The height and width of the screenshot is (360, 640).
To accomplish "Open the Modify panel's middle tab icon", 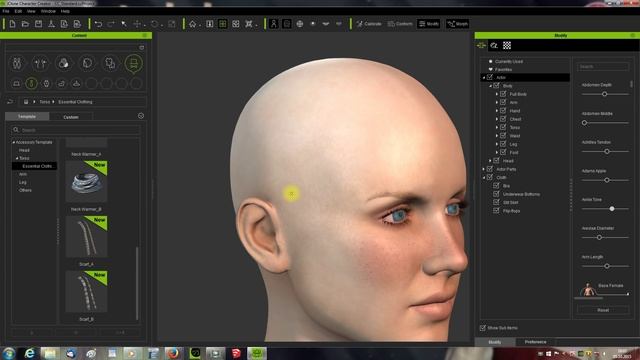I will (494, 45).
